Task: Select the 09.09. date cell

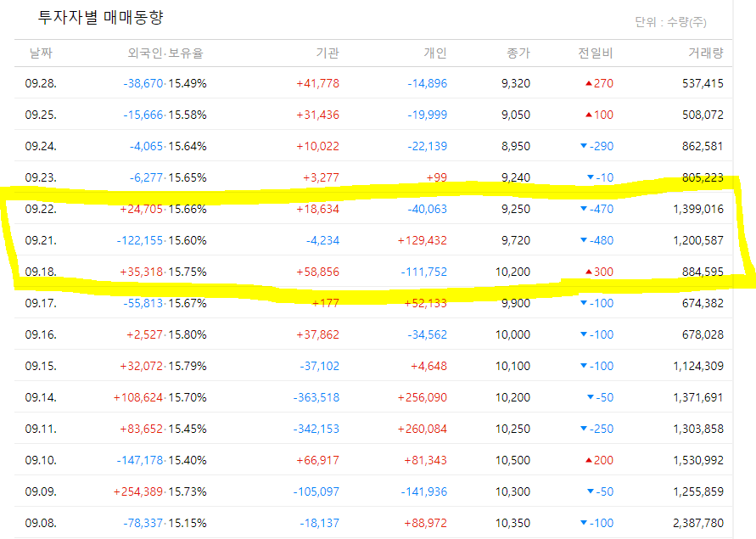Action: (x=41, y=491)
